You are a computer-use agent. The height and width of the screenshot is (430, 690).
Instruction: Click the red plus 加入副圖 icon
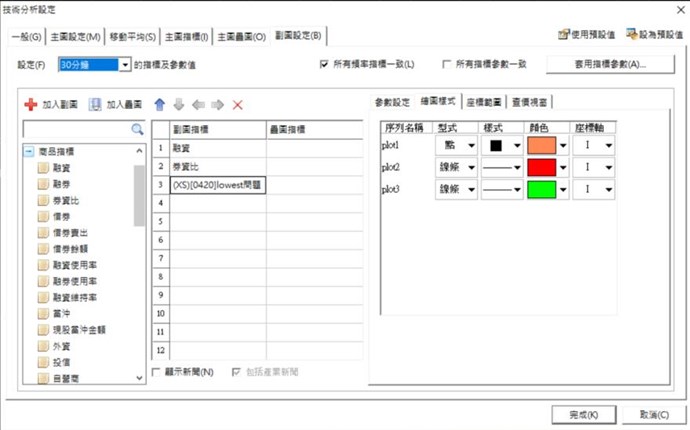click(x=31, y=105)
